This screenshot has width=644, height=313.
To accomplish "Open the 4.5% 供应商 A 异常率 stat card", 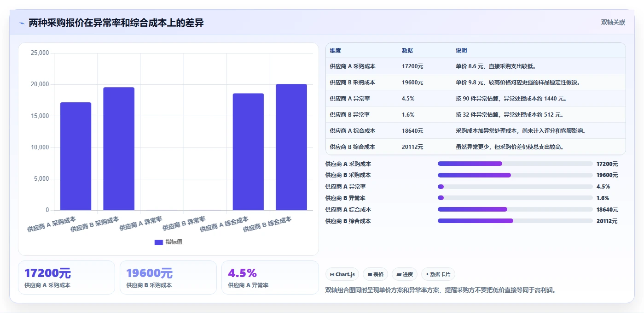I will click(x=270, y=278).
